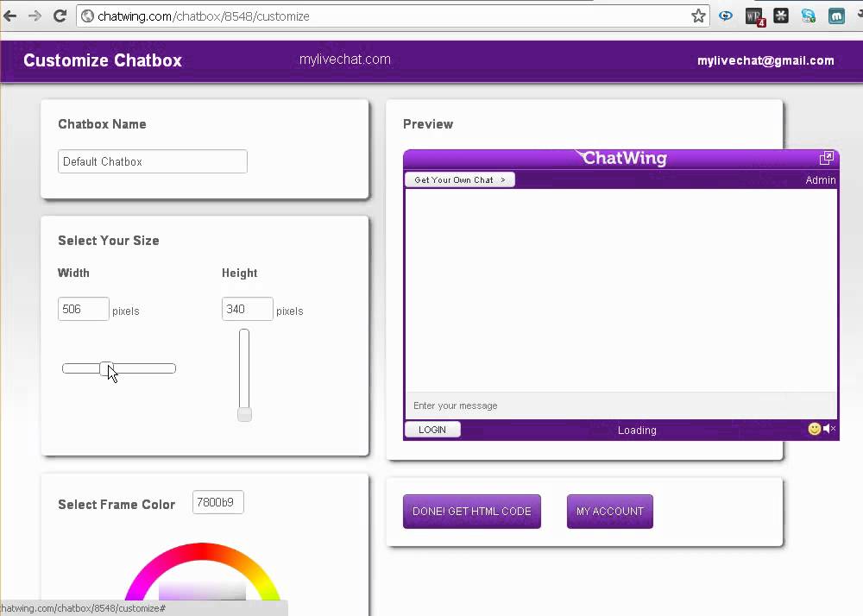
Task: Click the width slider handle
Action: pyautogui.click(x=107, y=368)
